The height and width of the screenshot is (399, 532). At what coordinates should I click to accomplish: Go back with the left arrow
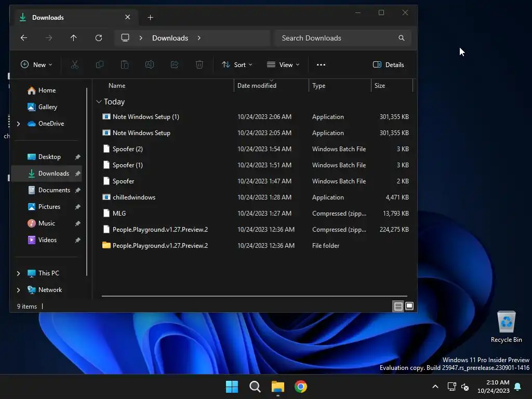(24, 37)
